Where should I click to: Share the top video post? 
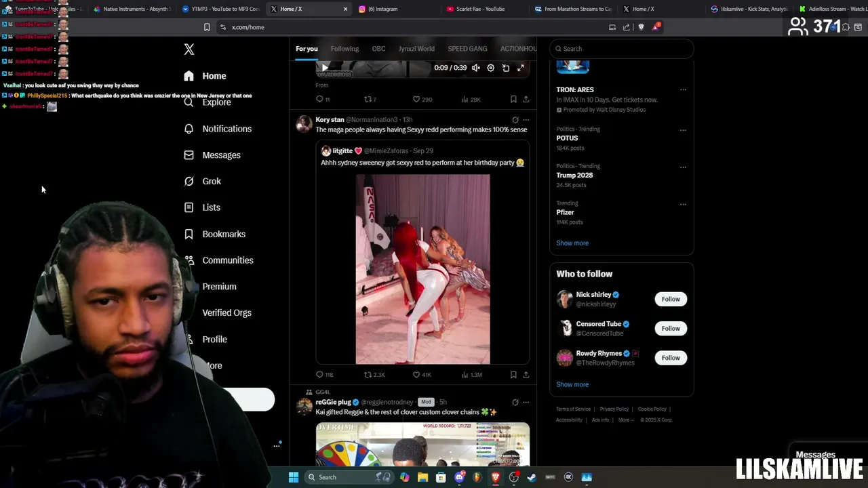(x=526, y=99)
